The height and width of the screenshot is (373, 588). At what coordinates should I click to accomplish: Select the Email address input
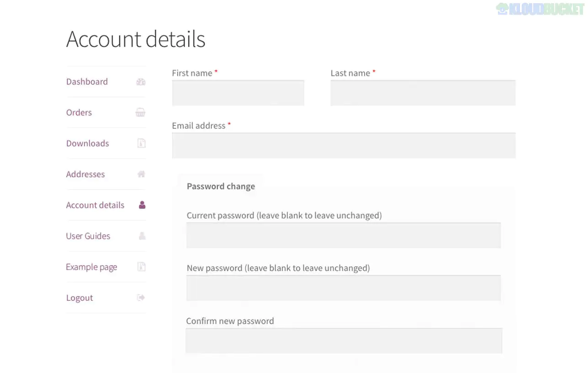tap(344, 146)
